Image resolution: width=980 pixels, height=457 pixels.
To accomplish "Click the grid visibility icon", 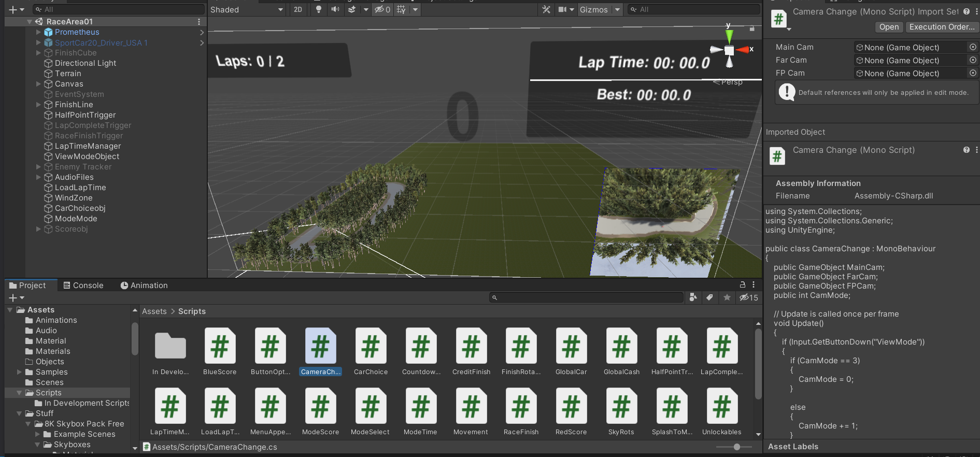I will click(x=401, y=9).
